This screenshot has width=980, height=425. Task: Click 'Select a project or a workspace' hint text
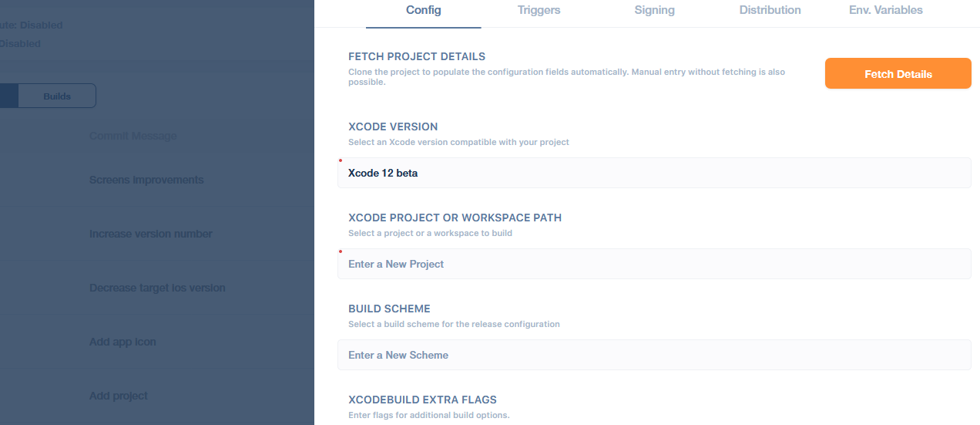(x=430, y=233)
